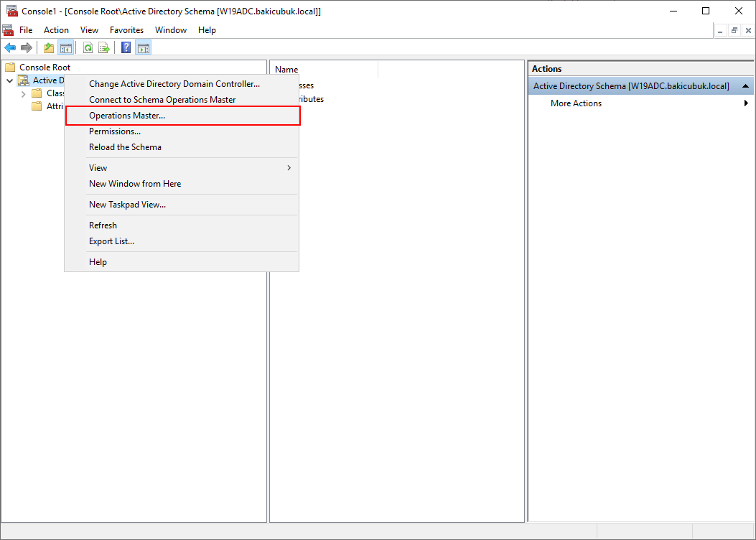Close the inner MDI console window
The width and height of the screenshot is (756, 540).
[x=748, y=30]
